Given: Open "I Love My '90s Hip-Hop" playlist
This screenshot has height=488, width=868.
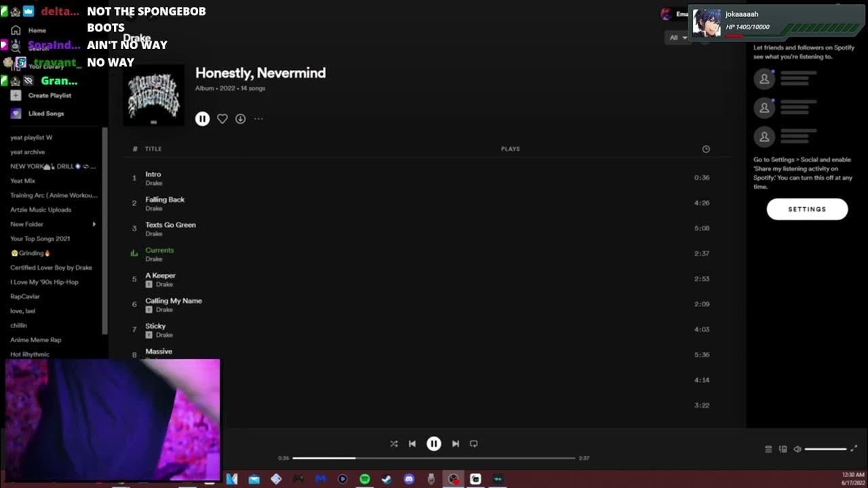Looking at the screenshot, I should 44,282.
